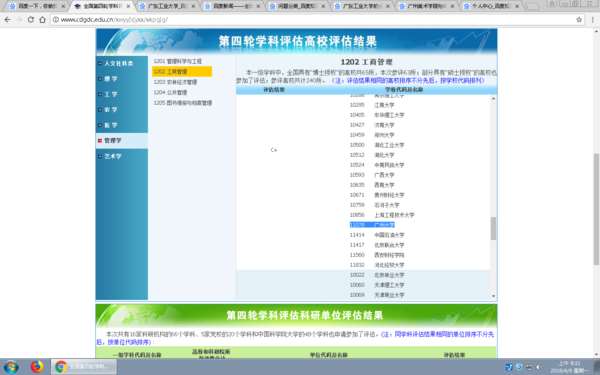
Task: Select row 11417 北京联合大学
Action: click(377, 245)
